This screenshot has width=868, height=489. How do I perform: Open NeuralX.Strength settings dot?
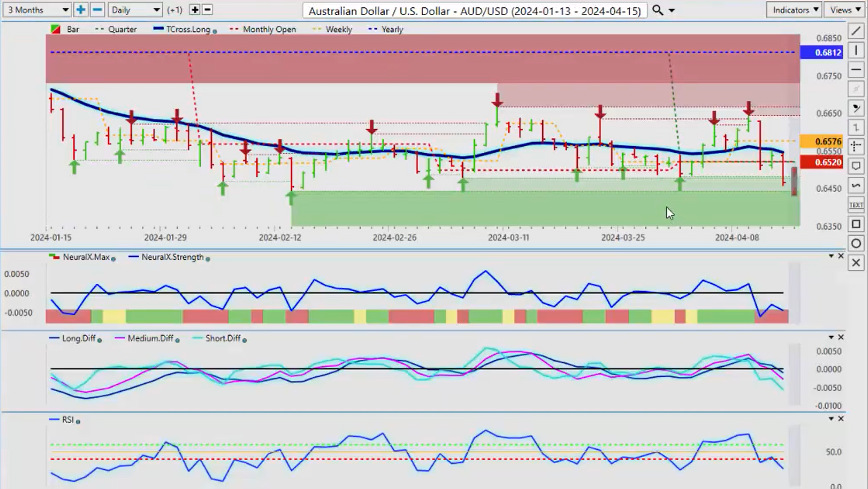click(208, 258)
